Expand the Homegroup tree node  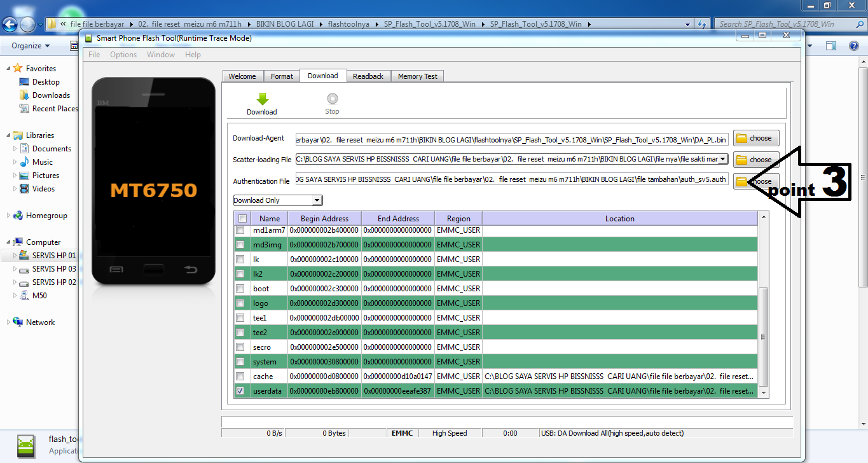(x=8, y=216)
